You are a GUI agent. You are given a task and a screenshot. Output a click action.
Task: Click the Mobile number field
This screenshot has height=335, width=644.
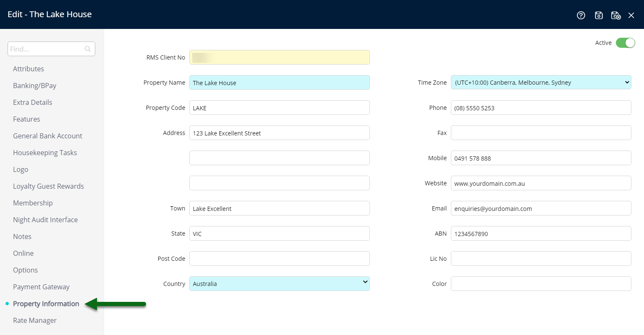click(x=541, y=158)
